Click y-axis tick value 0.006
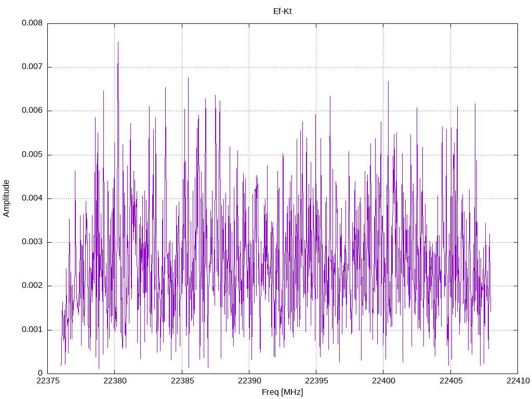The height and width of the screenshot is (399, 532). [x=32, y=110]
